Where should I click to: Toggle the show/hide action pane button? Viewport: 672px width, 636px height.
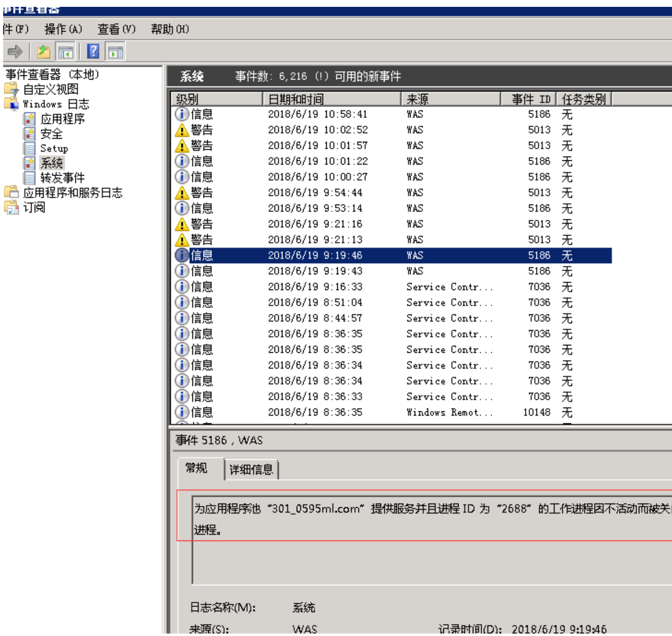(x=115, y=52)
